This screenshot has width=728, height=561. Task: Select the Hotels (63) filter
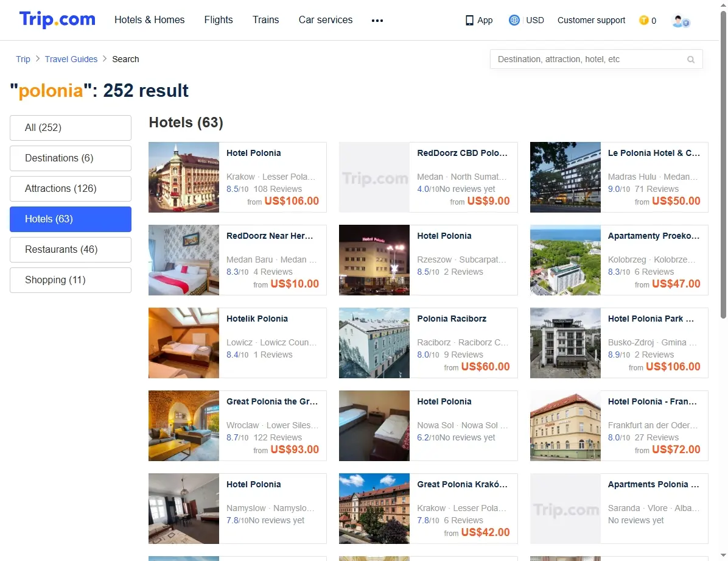pyautogui.click(x=71, y=219)
